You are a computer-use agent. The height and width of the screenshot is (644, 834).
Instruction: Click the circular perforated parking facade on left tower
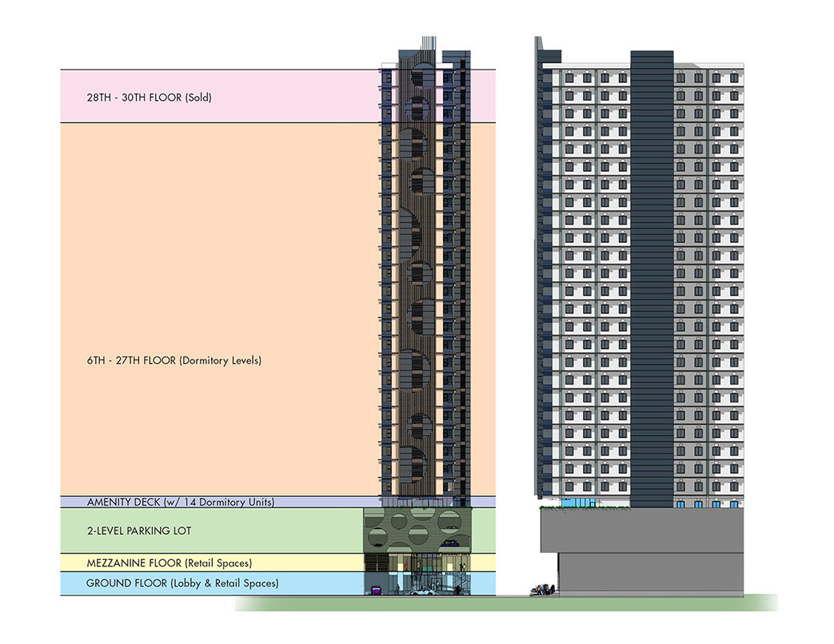pyautogui.click(x=417, y=531)
